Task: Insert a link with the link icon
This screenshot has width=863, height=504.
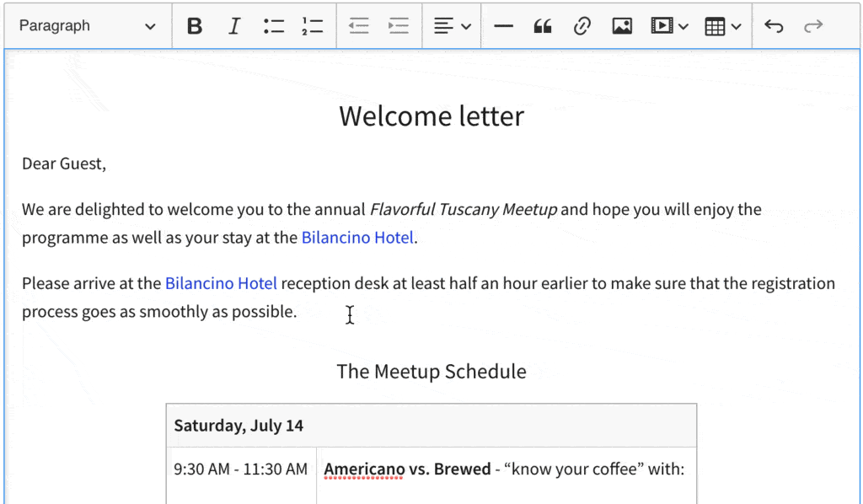Action: click(582, 26)
